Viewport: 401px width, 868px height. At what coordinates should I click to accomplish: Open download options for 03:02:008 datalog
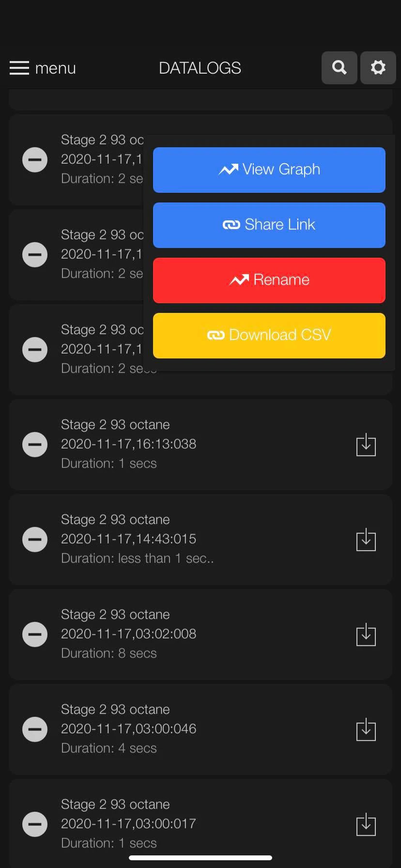366,635
